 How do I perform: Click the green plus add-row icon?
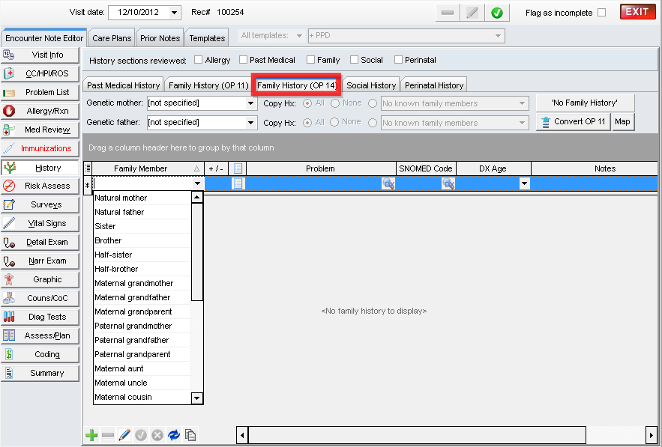click(x=92, y=435)
